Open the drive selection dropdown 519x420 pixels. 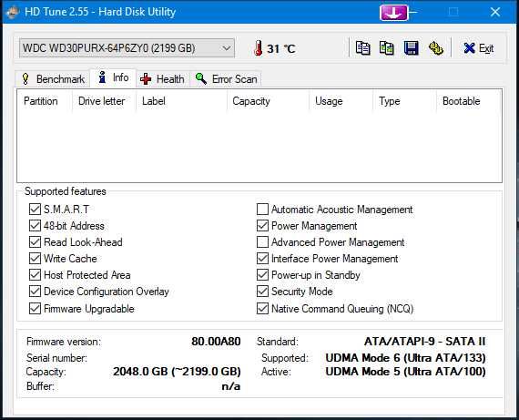coord(127,48)
